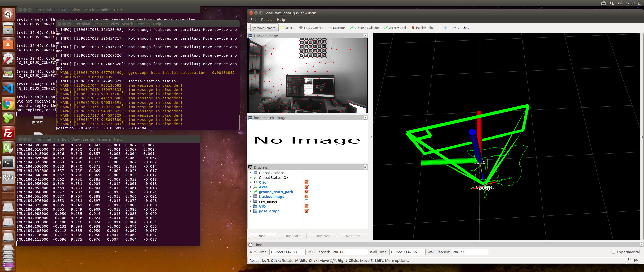The width and height of the screenshot is (644, 272).
Task: Open the RViz File menu
Action: [x=253, y=20]
